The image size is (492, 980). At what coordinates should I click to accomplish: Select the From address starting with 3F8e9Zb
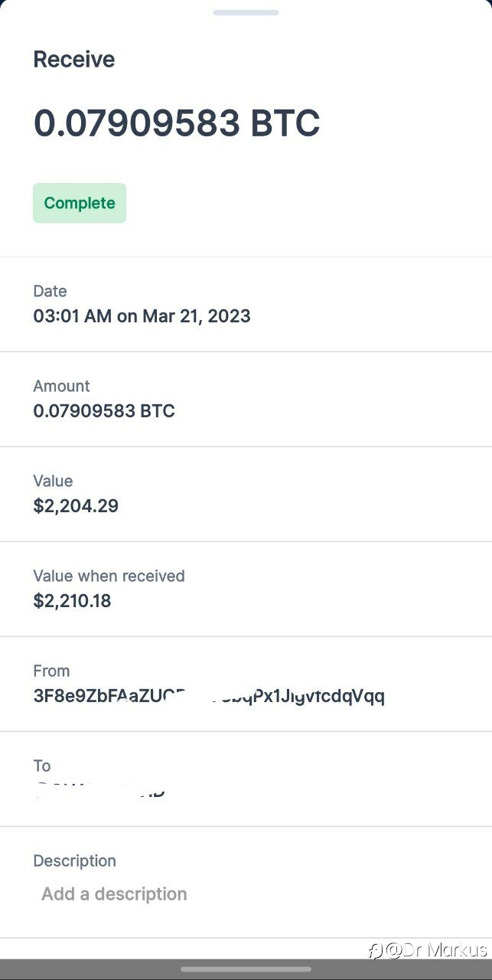click(x=209, y=696)
